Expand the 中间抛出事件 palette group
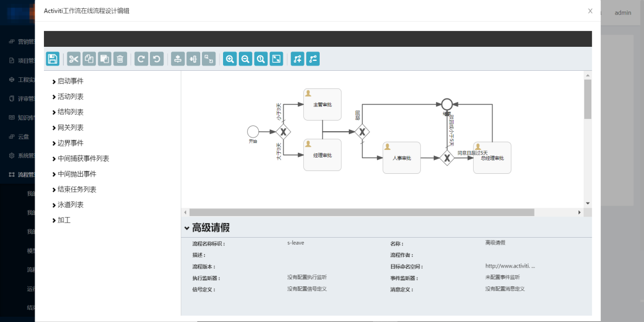This screenshot has height=322, width=644. tap(74, 174)
